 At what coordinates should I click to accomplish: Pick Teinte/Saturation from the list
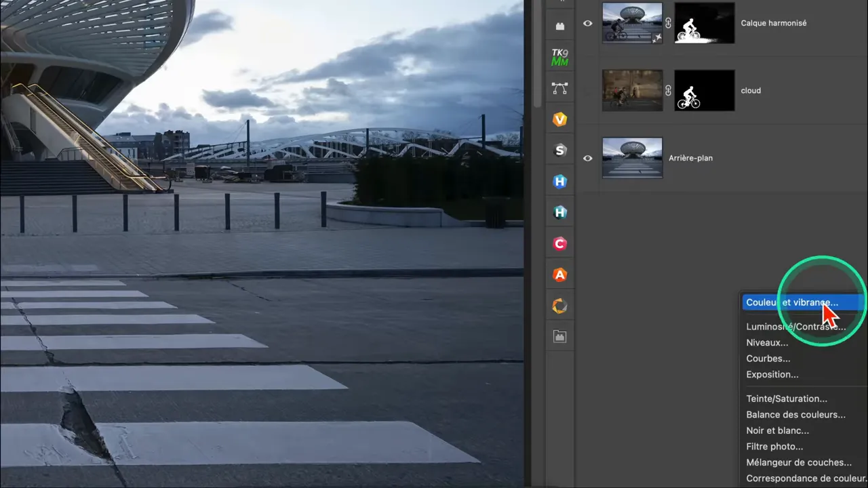click(x=787, y=399)
